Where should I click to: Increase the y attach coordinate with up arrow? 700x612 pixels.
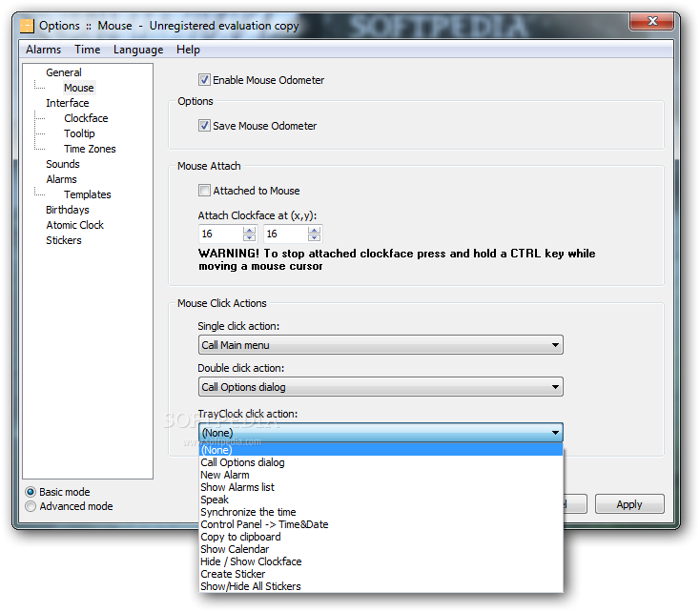[314, 231]
